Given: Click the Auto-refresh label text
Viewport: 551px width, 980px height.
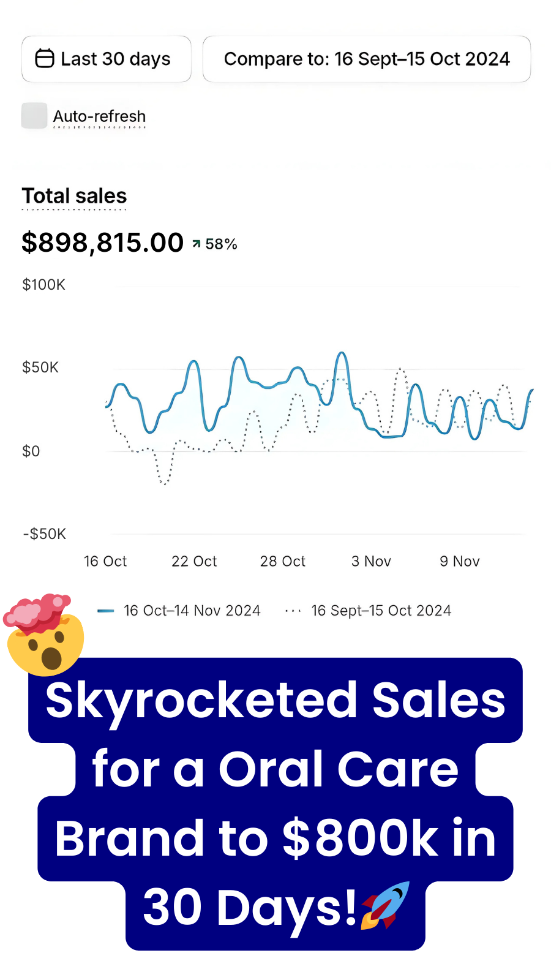Looking at the screenshot, I should tap(99, 116).
